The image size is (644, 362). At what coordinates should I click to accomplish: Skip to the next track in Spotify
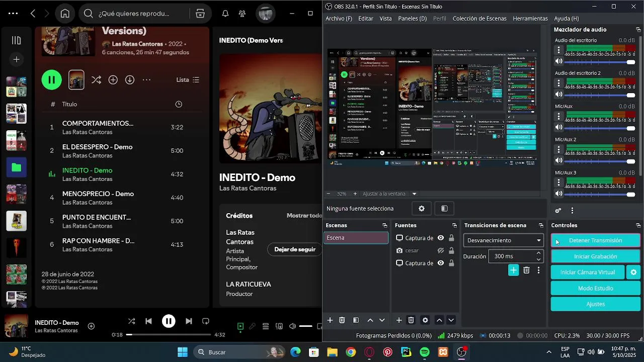click(189, 321)
